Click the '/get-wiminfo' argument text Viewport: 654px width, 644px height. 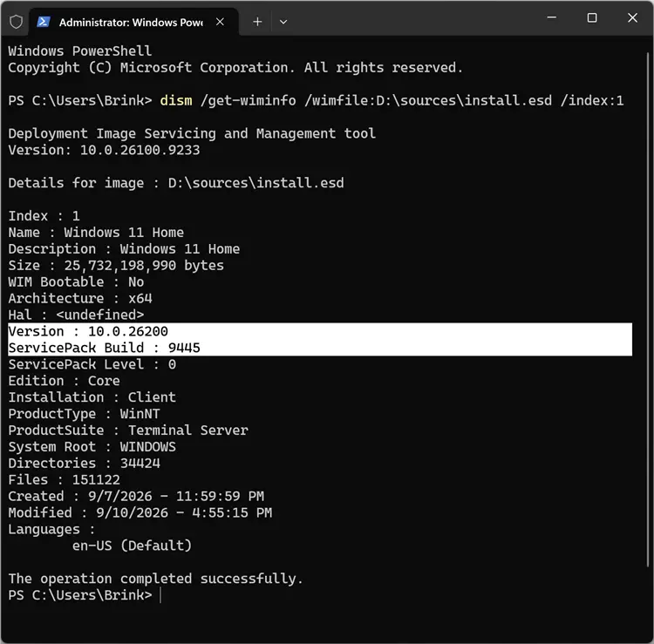coord(249,100)
